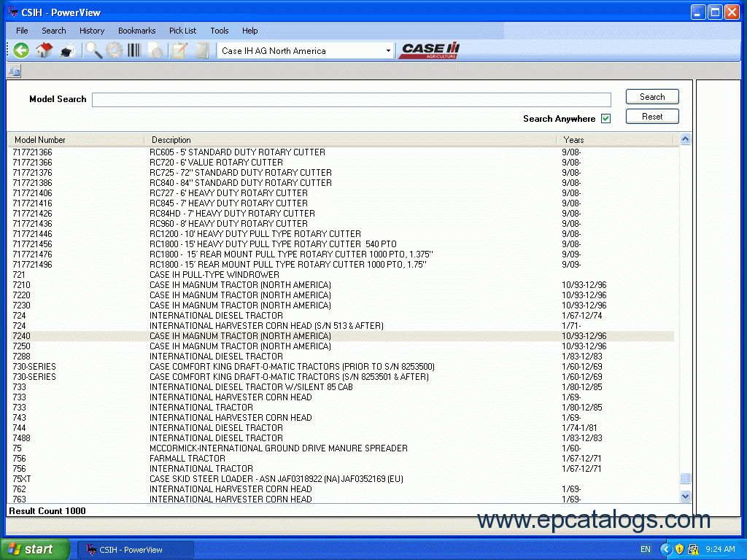Select model 717721406 in the list
This screenshot has height=560, width=747.
(343, 193)
